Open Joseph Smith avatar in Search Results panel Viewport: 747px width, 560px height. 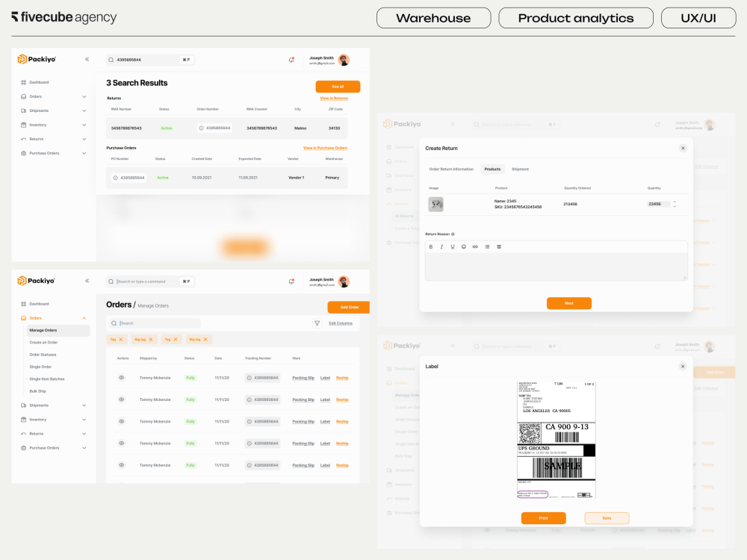[344, 60]
